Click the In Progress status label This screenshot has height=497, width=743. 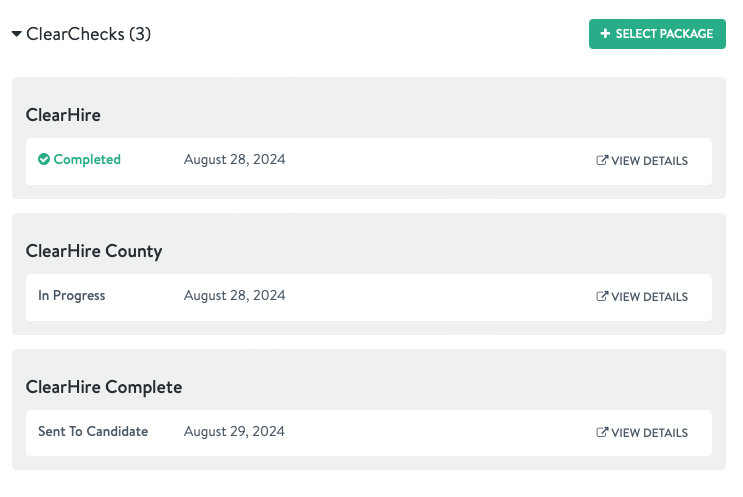tap(72, 296)
